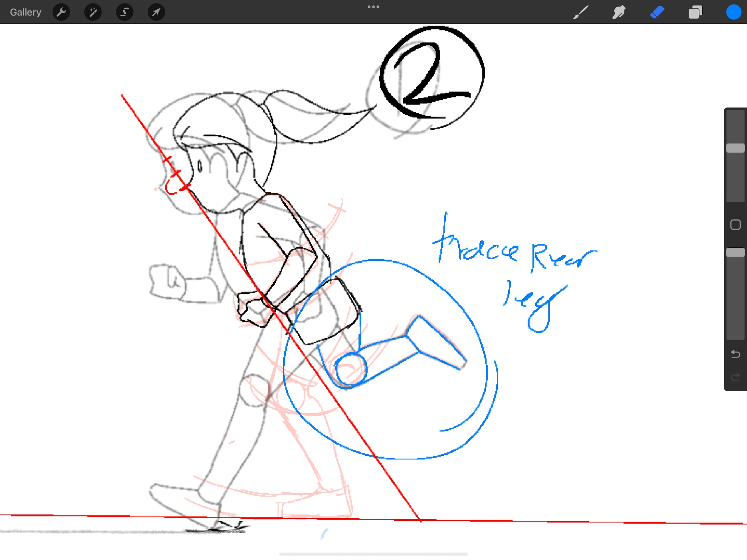Select the Paint brush tool
747x560 pixels.
pyautogui.click(x=581, y=12)
